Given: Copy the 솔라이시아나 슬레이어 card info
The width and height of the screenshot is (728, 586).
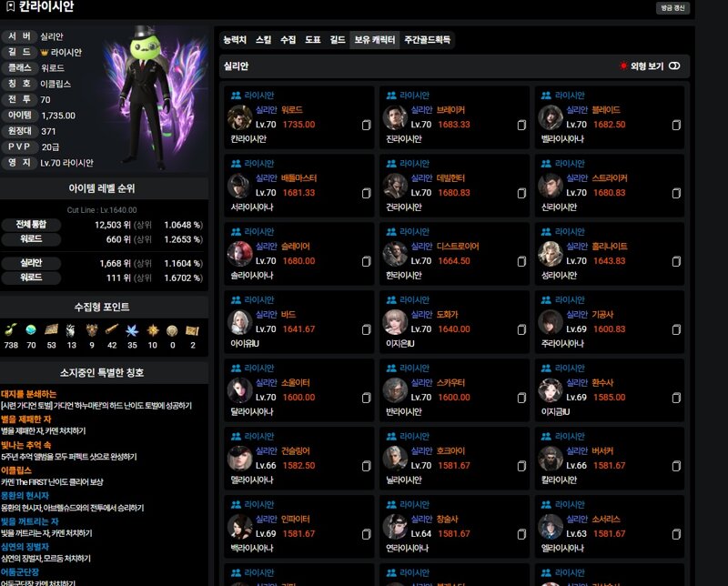Looking at the screenshot, I should tap(367, 261).
